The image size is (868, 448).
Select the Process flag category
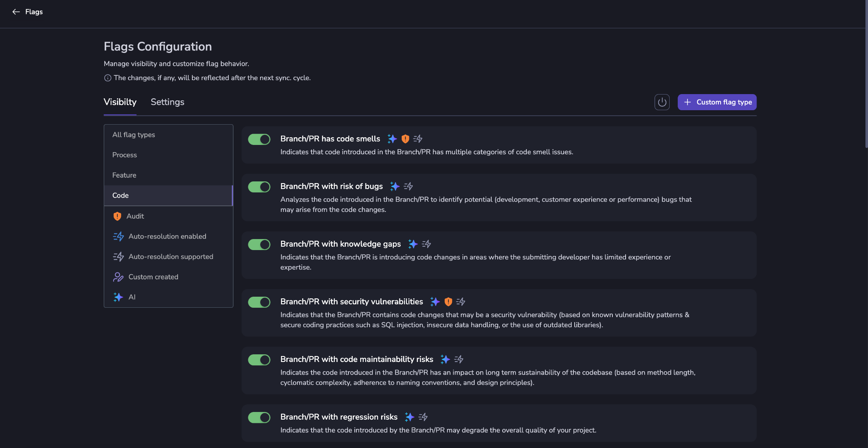125,155
